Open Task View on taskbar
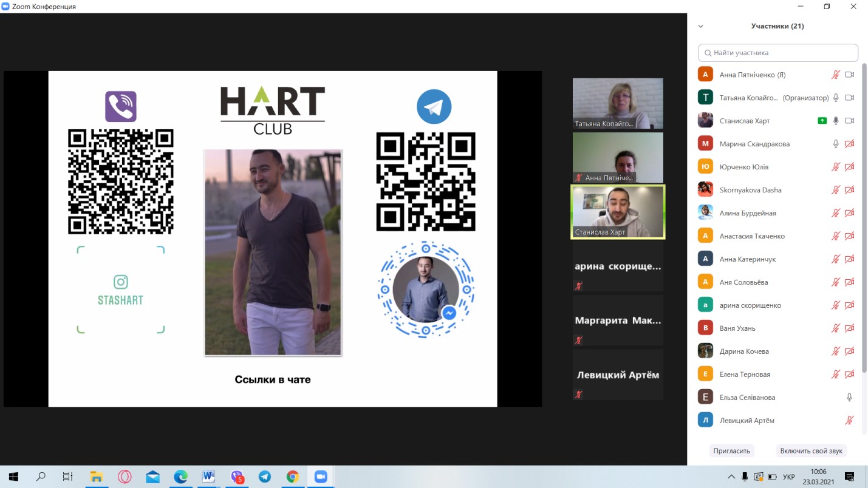Screen dimensions: 868x488 pyautogui.click(x=68, y=476)
